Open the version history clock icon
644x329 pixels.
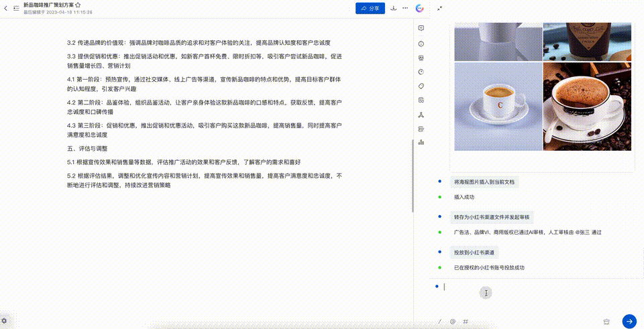point(421,72)
